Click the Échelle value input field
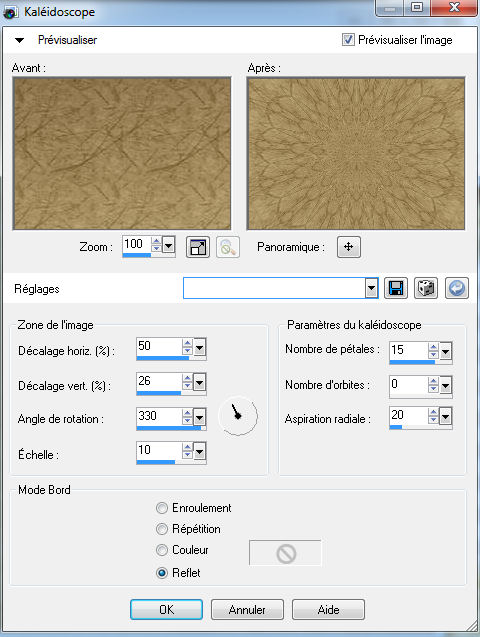 point(159,450)
